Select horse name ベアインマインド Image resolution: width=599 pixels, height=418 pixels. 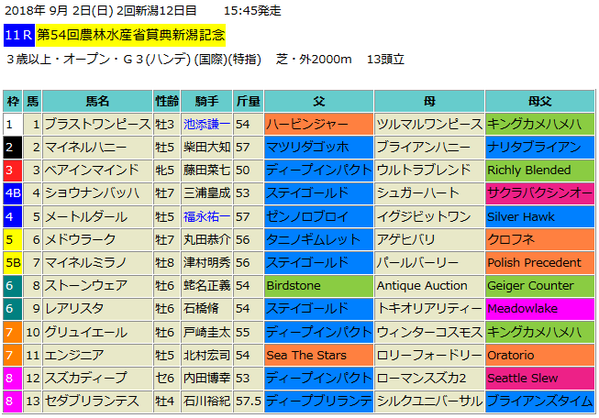tap(92, 170)
